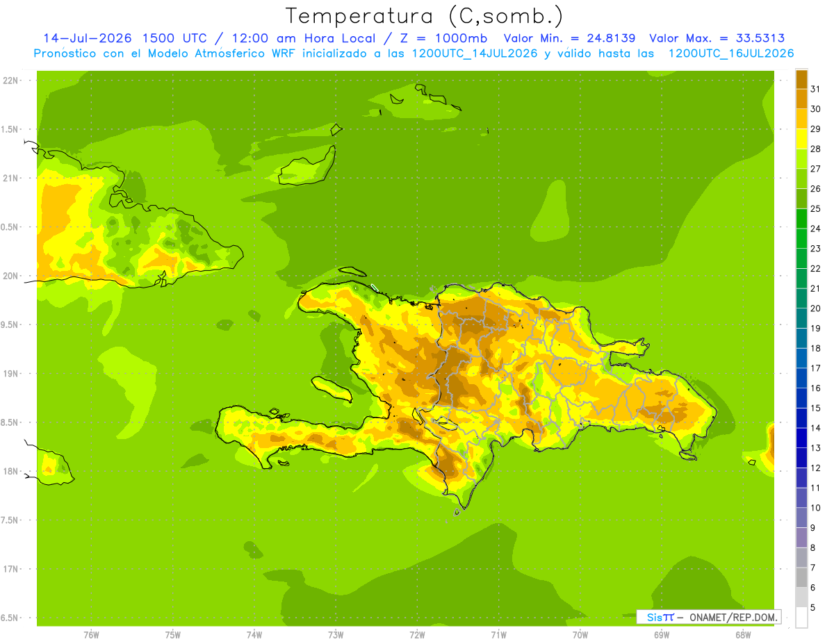Click the '9.5N' latitude label

11,324
